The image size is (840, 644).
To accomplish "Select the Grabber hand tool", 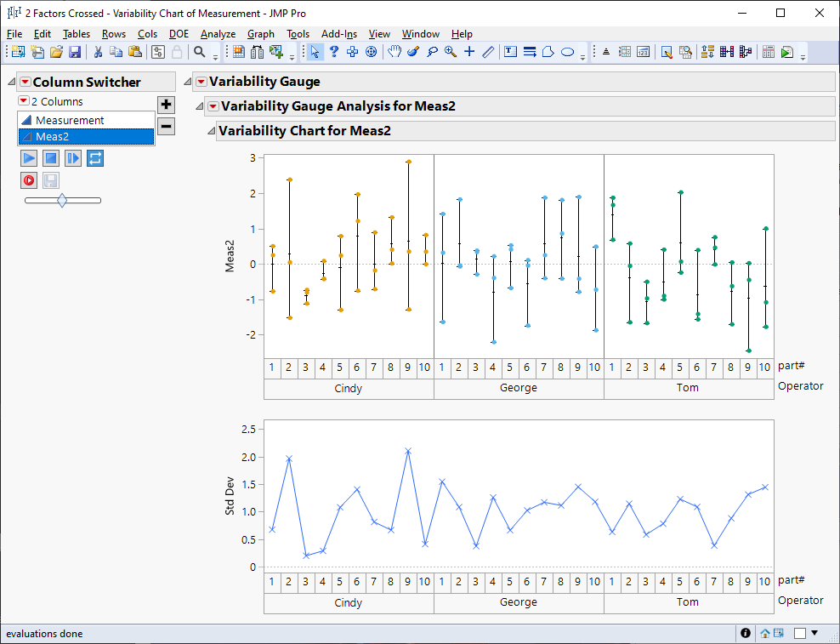I will tap(394, 52).
